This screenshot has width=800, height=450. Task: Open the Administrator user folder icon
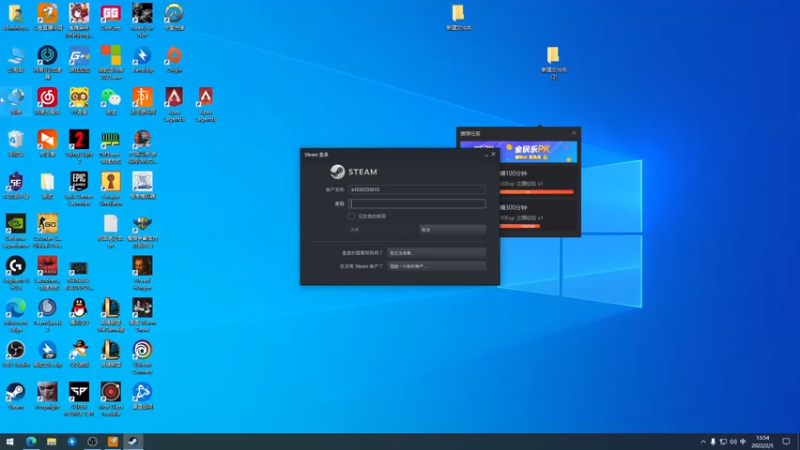click(16, 17)
